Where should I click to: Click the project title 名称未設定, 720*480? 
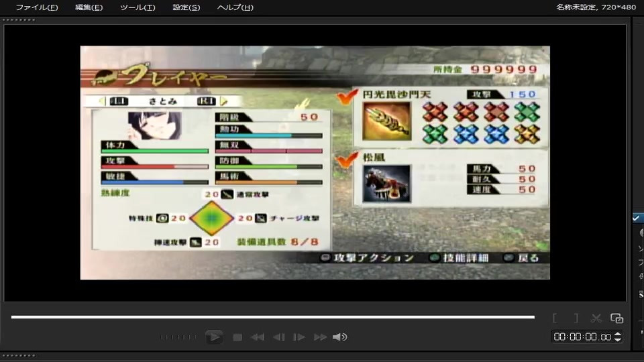tap(596, 7)
